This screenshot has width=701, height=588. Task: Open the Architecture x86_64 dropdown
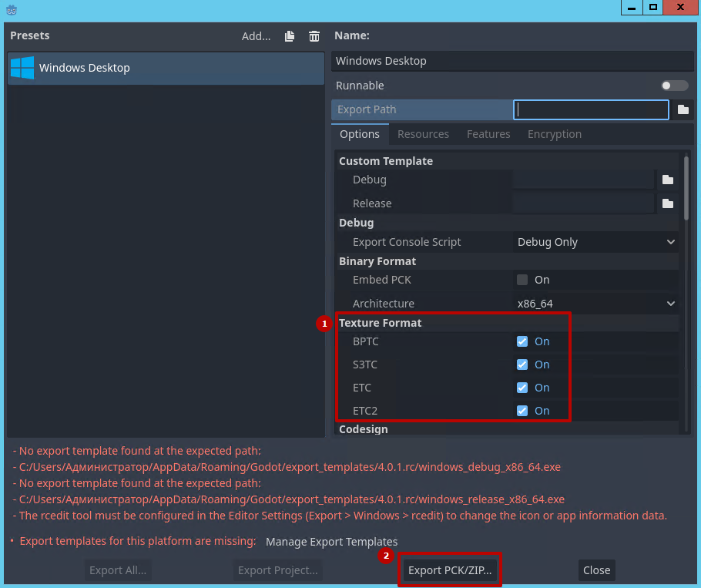coord(595,304)
